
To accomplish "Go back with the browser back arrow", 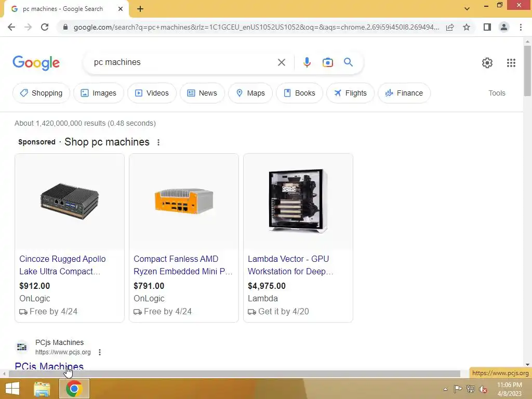I will click(11, 27).
